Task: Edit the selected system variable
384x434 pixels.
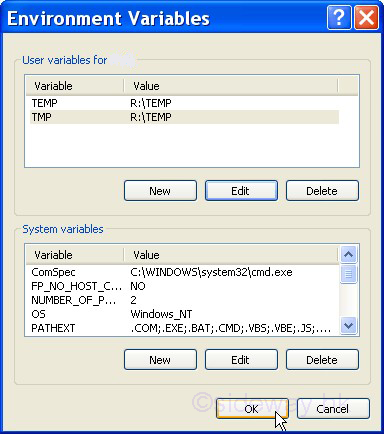Action: [x=241, y=360]
